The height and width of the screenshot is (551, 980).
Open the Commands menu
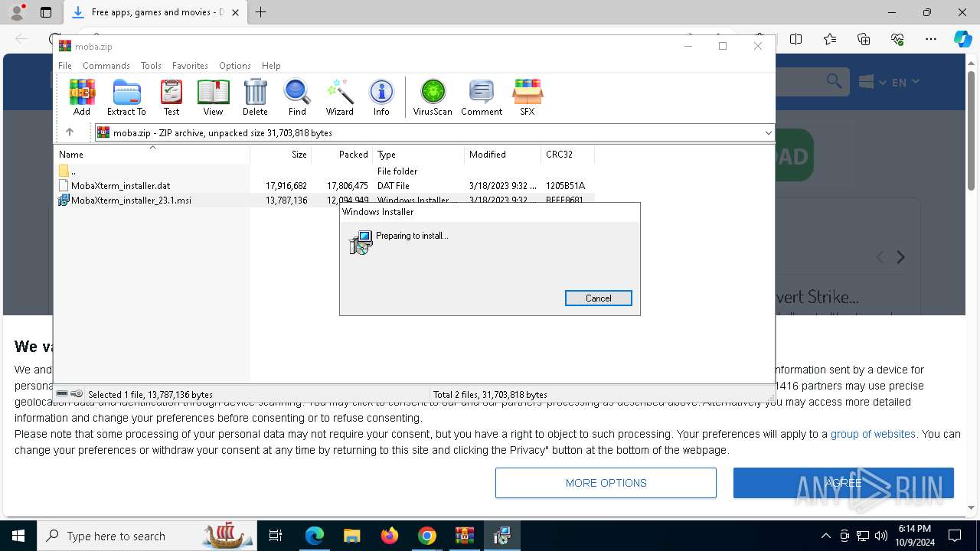106,66
